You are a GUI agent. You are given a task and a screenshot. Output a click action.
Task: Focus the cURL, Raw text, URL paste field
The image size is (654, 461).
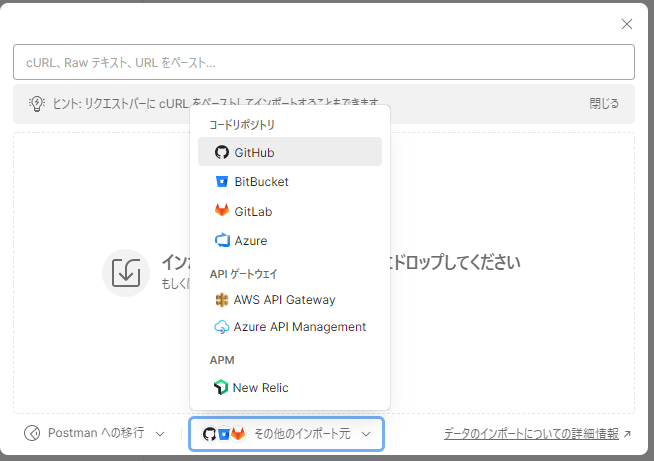point(324,62)
